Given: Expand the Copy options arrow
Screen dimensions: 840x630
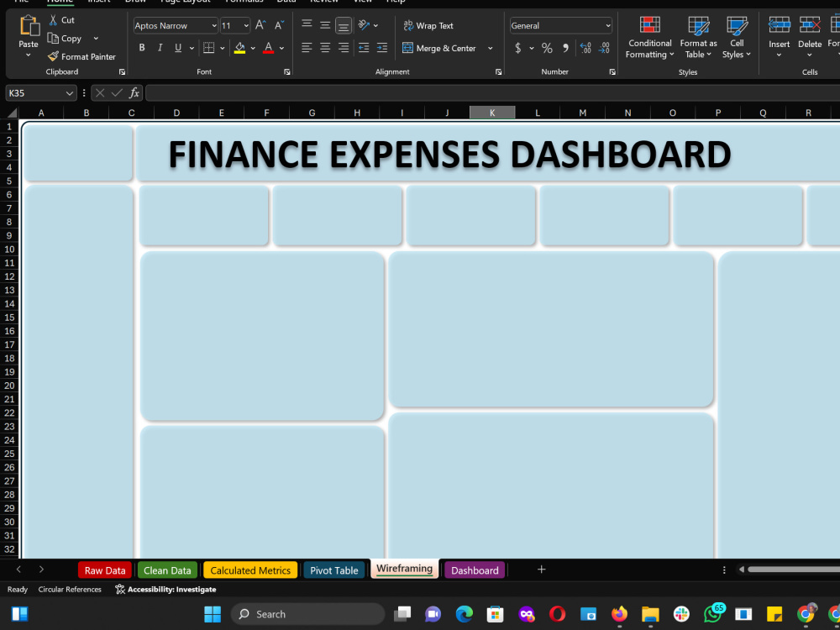Looking at the screenshot, I should [96, 38].
